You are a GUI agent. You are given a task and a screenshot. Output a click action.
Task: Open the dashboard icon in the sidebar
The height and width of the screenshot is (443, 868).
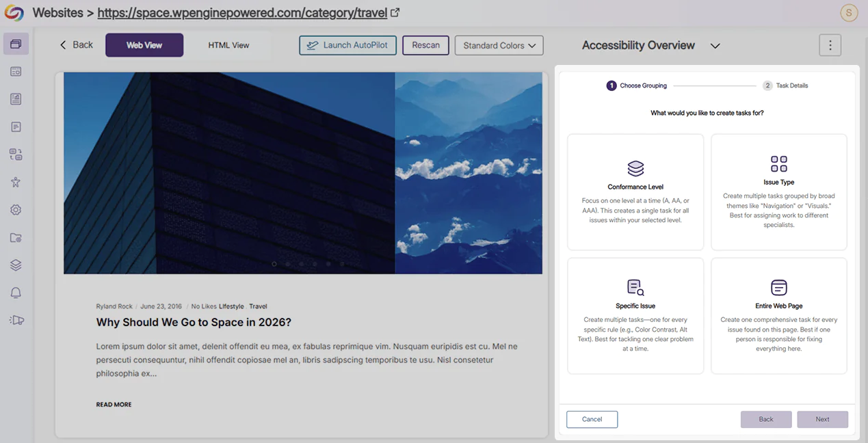[15, 71]
